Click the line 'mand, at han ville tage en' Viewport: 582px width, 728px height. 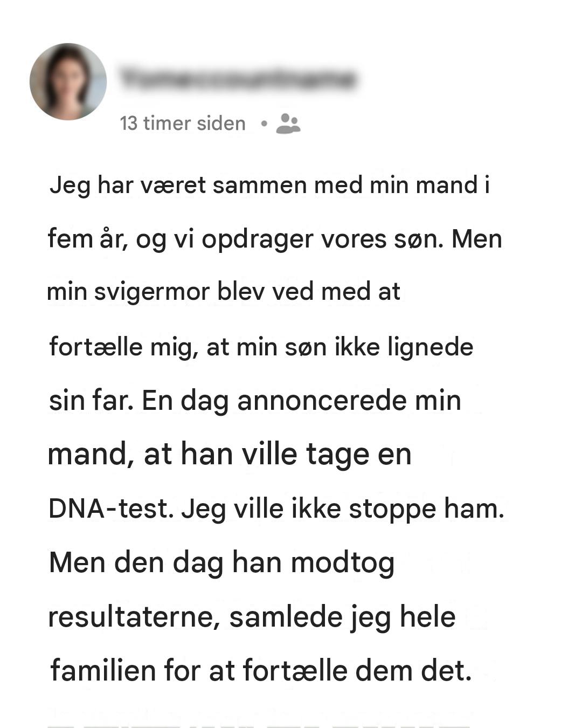[x=230, y=455]
